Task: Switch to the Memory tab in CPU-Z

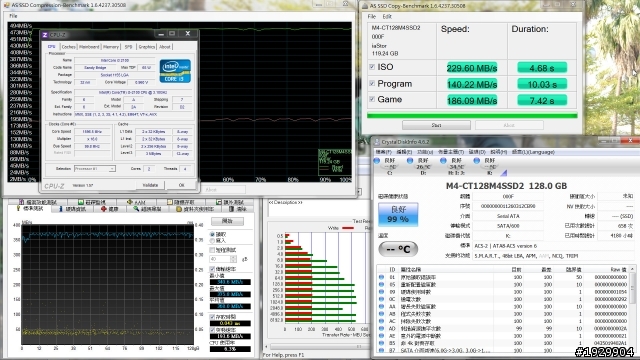Action: 111,47
